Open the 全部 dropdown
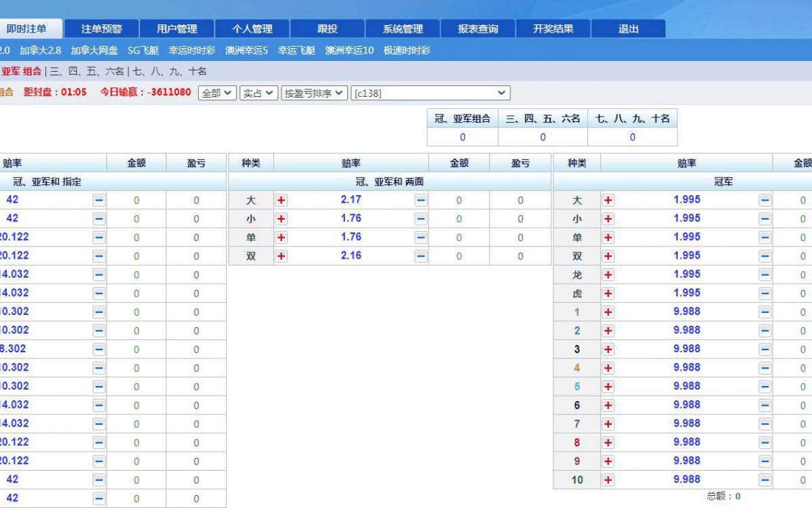812x508 pixels. pos(217,93)
